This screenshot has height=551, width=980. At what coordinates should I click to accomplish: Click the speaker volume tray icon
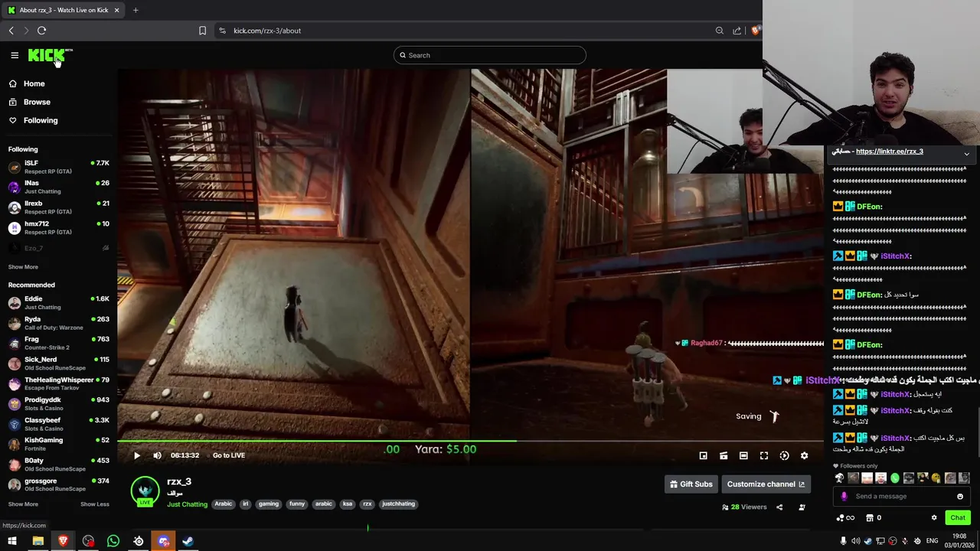click(x=855, y=541)
